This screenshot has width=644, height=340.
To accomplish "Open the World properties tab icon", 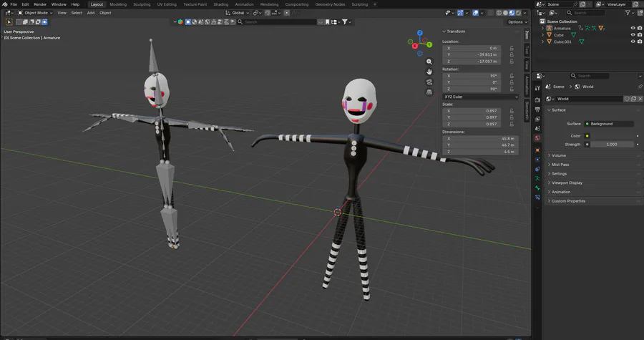I will click(x=537, y=138).
